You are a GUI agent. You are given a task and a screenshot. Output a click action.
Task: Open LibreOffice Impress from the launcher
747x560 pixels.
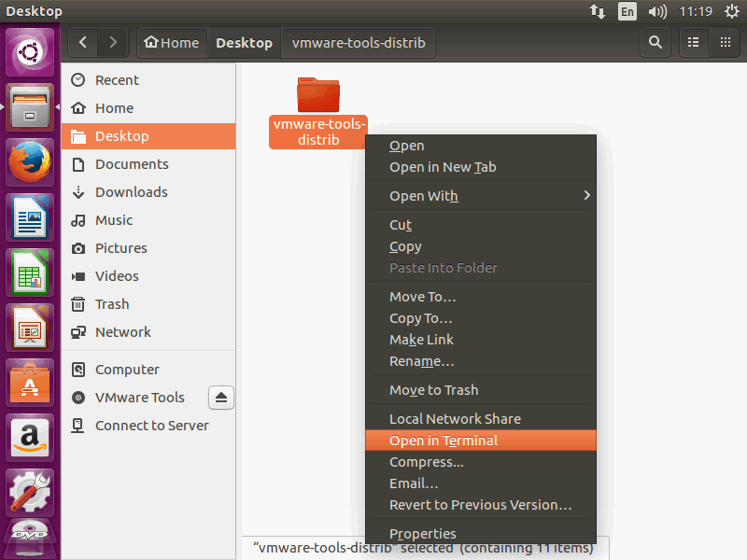click(30, 329)
